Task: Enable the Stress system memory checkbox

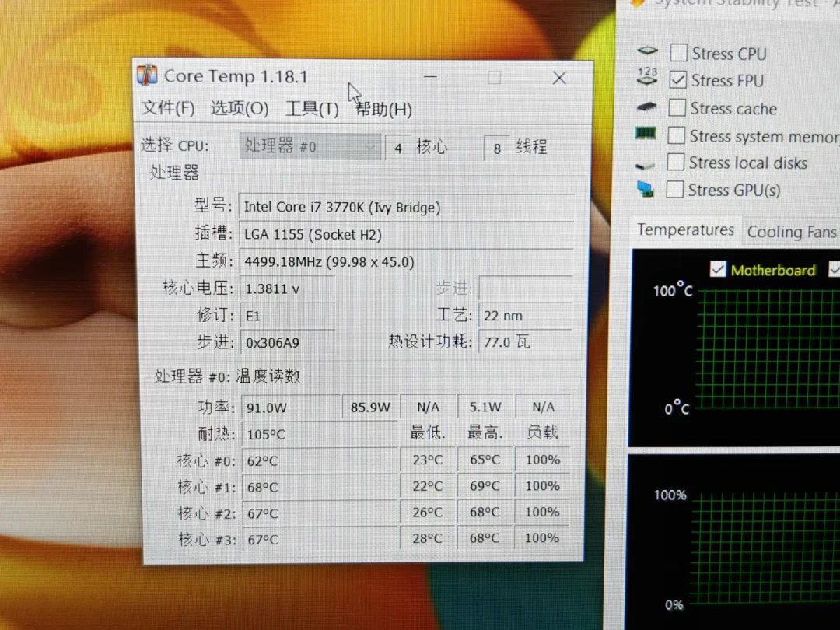Action: pos(676,135)
